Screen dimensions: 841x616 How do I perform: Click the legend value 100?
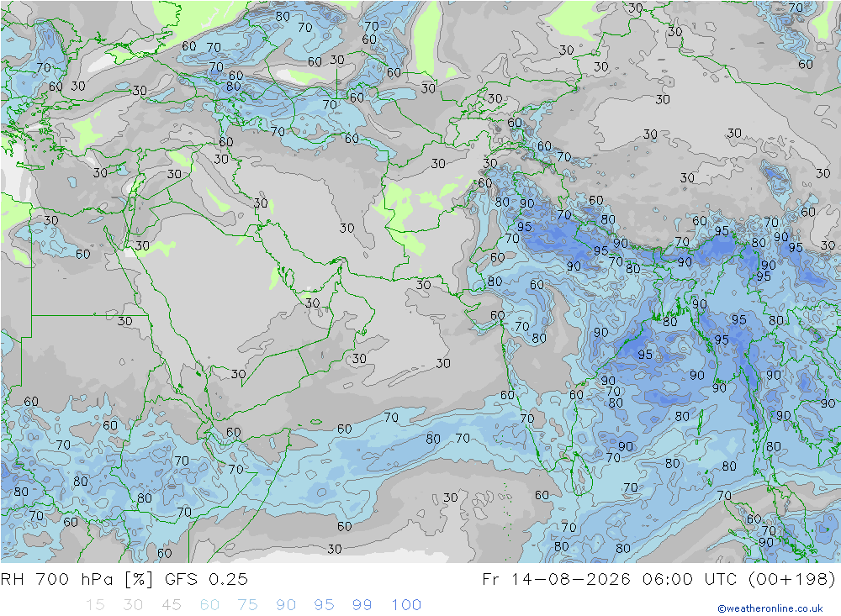[406, 605]
